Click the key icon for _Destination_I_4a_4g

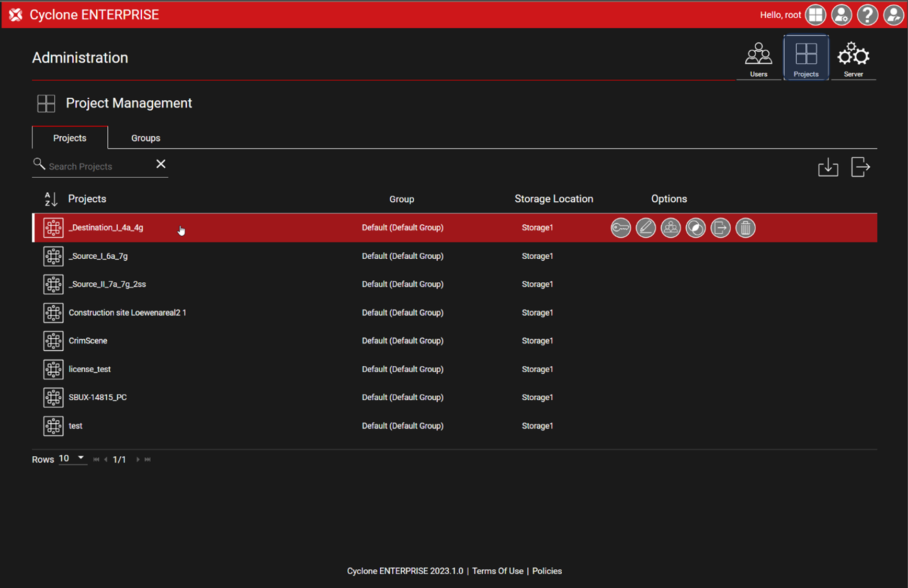point(620,228)
